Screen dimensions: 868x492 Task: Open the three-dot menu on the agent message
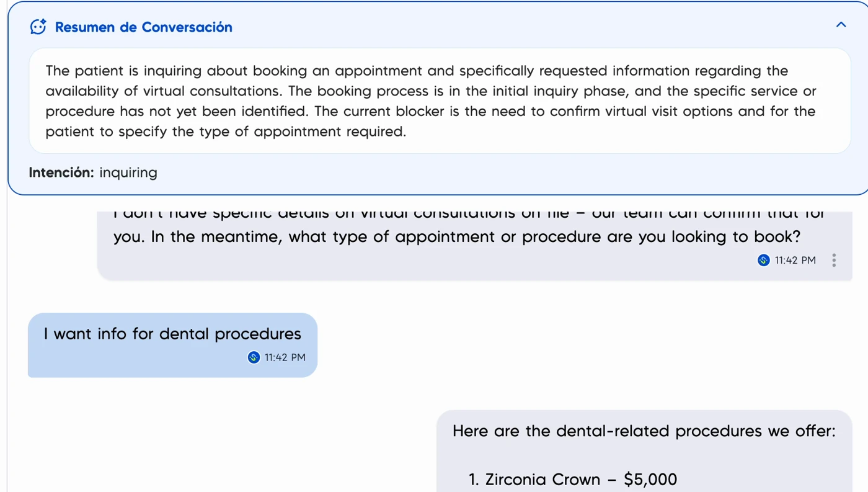pyautogui.click(x=834, y=260)
